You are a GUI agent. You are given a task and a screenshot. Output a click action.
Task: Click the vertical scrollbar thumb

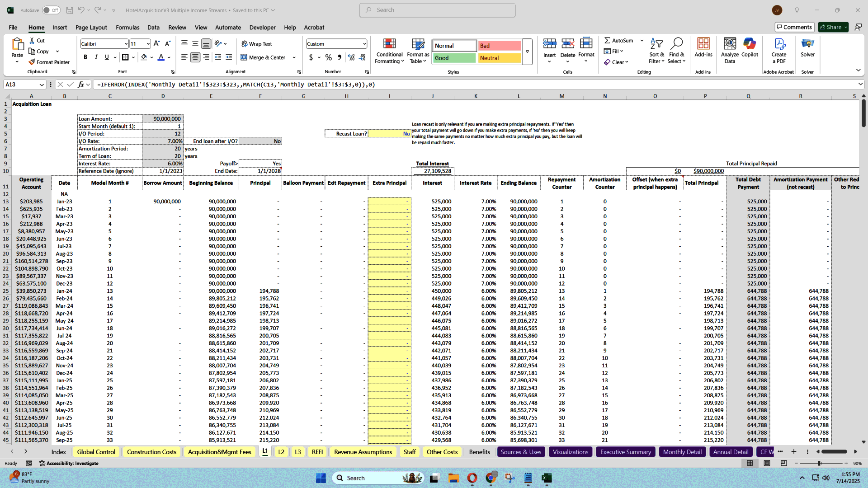(x=863, y=113)
